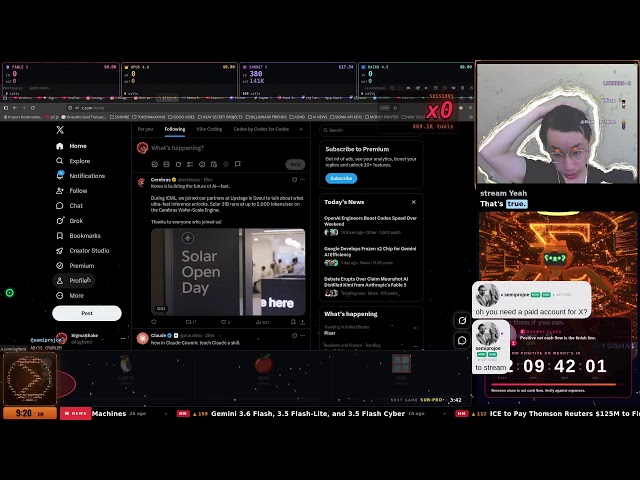Switch to the For you tab
The width and height of the screenshot is (640, 480).
[x=145, y=129]
